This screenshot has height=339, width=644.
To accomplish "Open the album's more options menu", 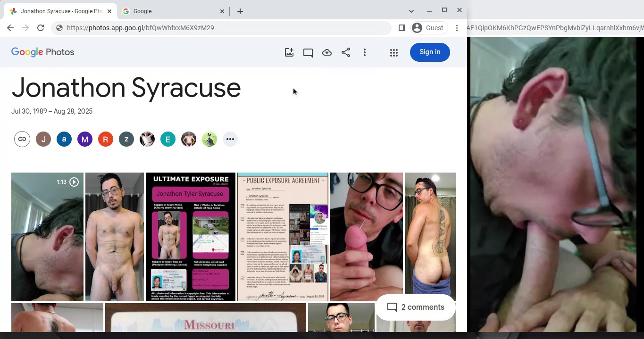I will (x=365, y=52).
